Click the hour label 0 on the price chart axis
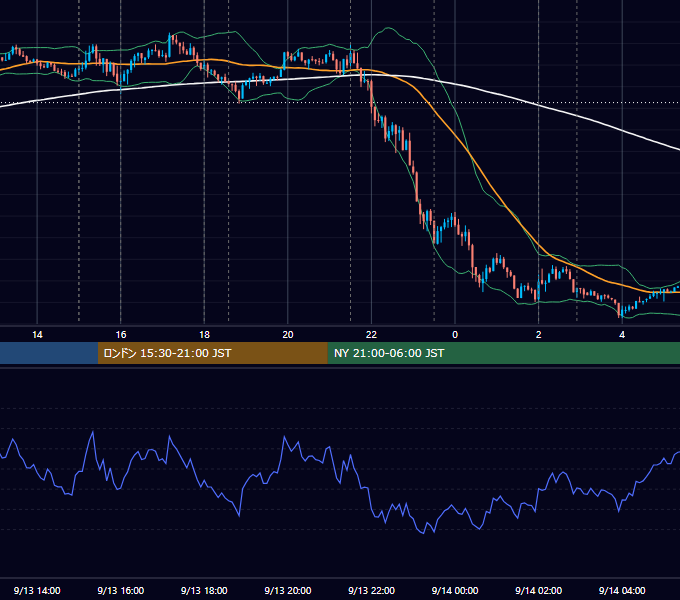680x600 pixels. [455, 335]
